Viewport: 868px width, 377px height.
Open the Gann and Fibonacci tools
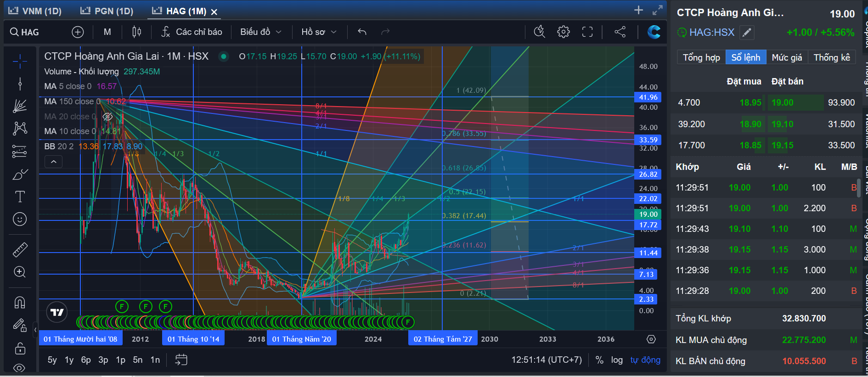pyautogui.click(x=20, y=106)
